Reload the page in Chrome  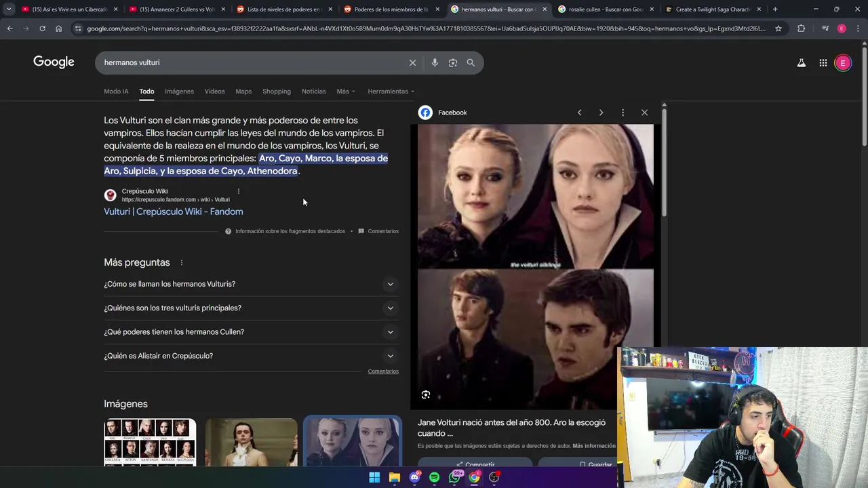pyautogui.click(x=42, y=28)
